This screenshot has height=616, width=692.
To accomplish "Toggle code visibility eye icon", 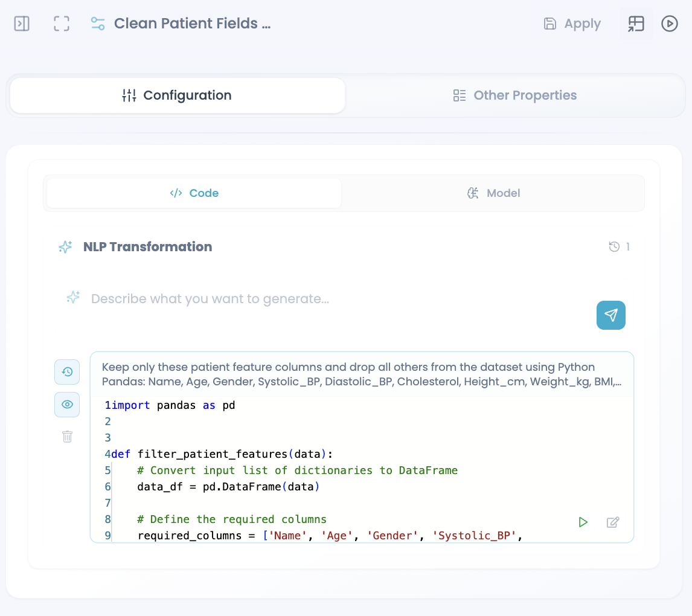I will point(67,404).
